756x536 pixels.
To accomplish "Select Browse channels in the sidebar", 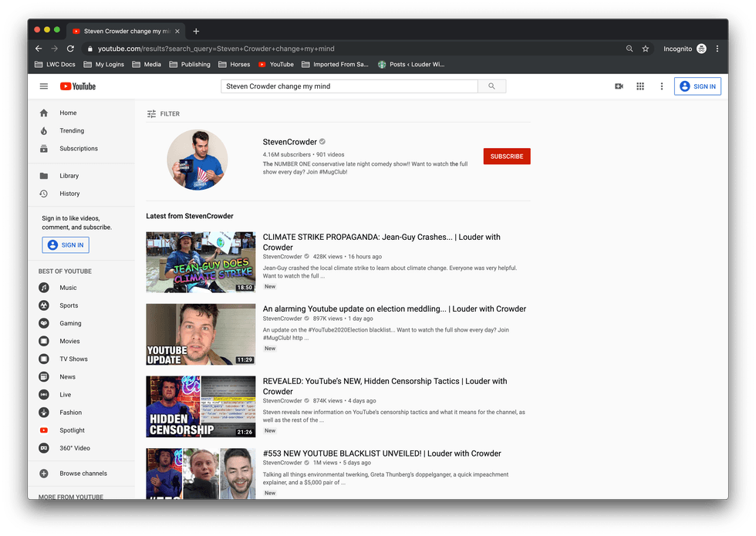I will [x=83, y=474].
